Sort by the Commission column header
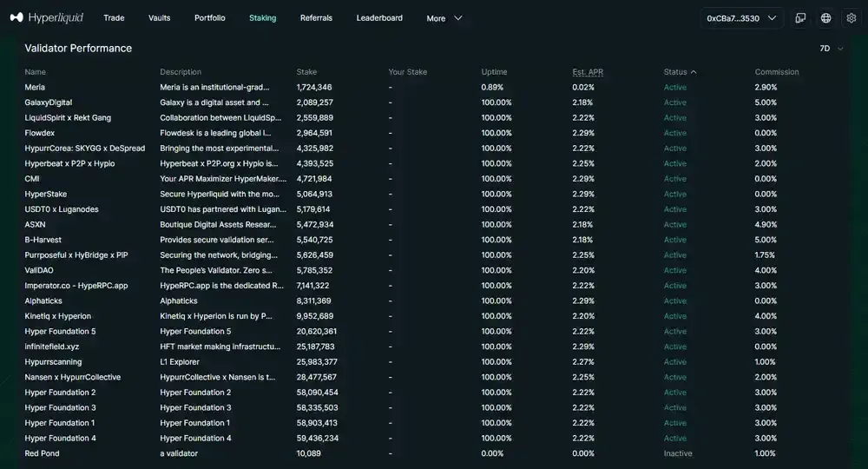 coord(777,72)
